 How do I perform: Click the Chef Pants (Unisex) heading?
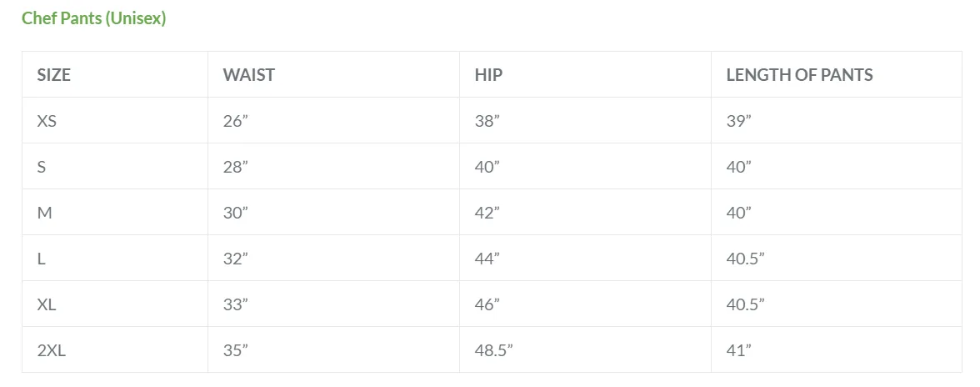[x=93, y=18]
